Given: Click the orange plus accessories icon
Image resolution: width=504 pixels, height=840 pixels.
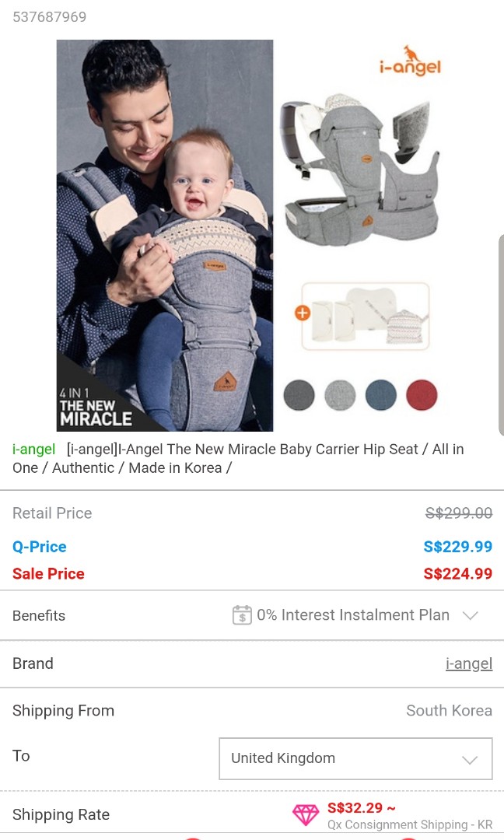Looking at the screenshot, I should click(x=303, y=313).
